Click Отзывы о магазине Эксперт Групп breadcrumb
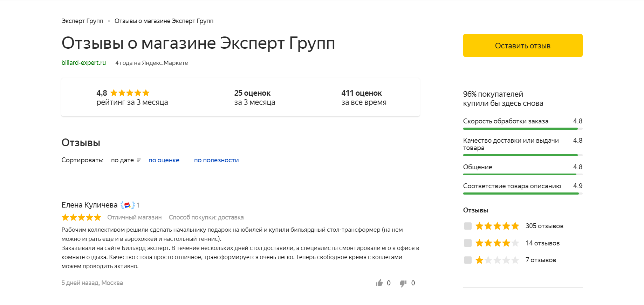 (x=164, y=21)
